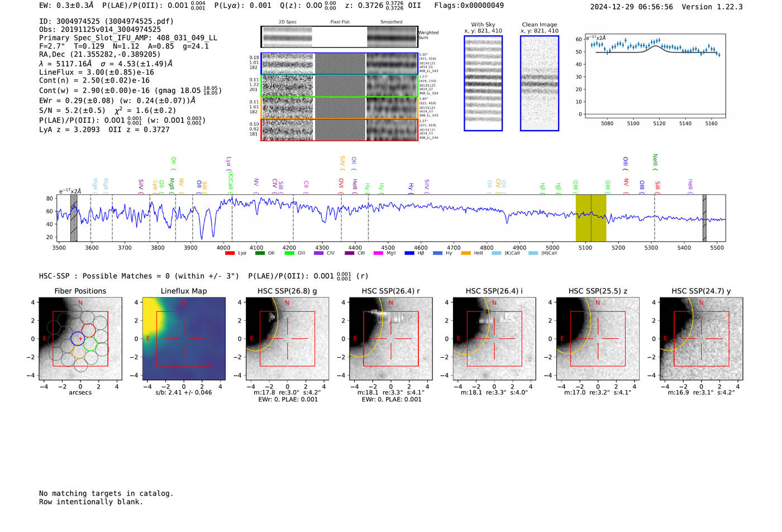Open the Lineflux Map panel
782x532 pixels.
click(184, 339)
